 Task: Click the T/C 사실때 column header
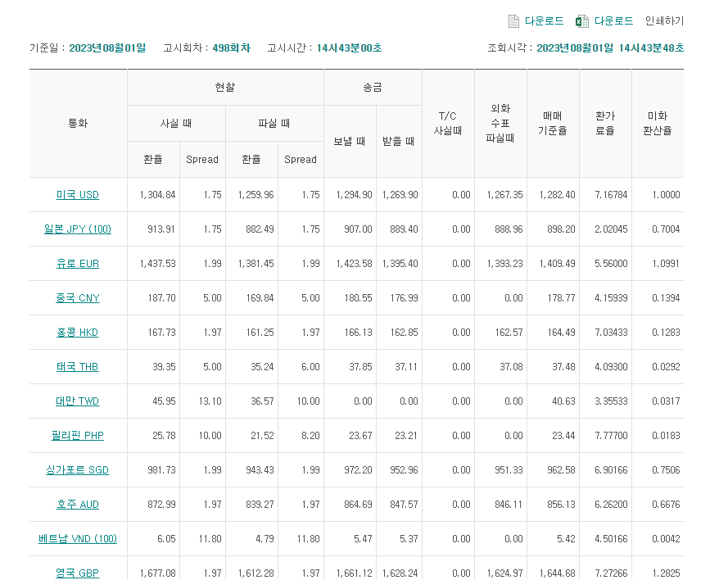448,123
